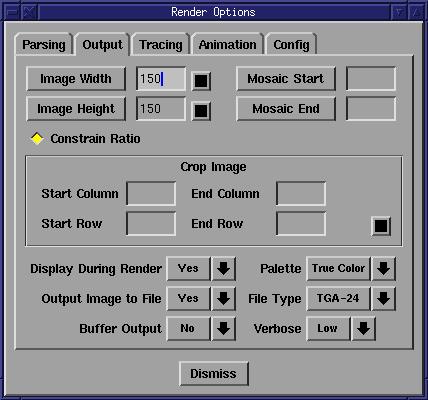Click the Dismiss button
The image size is (428, 400).
click(214, 373)
